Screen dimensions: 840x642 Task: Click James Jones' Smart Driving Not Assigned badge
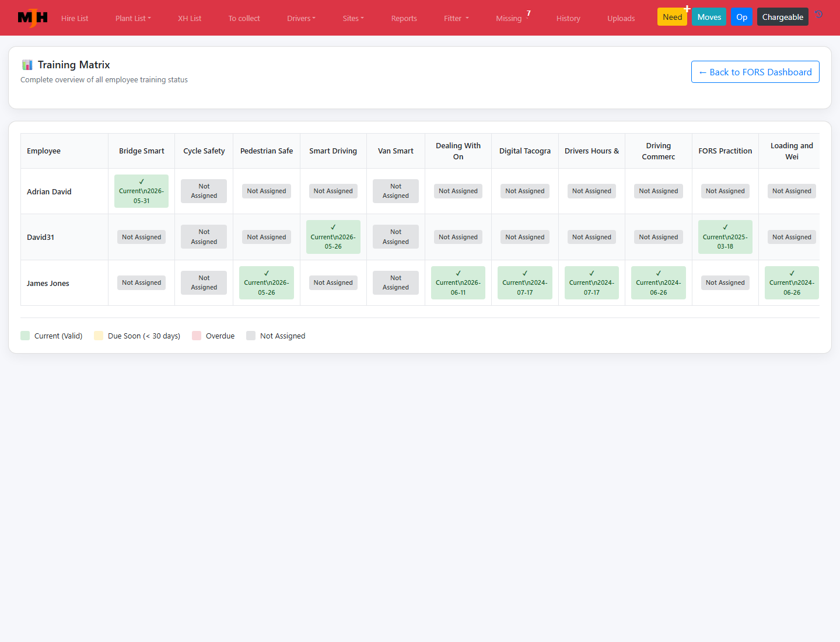click(333, 282)
